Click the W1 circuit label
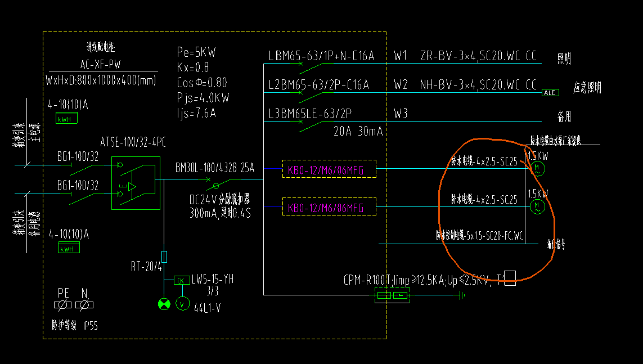The width and height of the screenshot is (643, 364). [400, 56]
